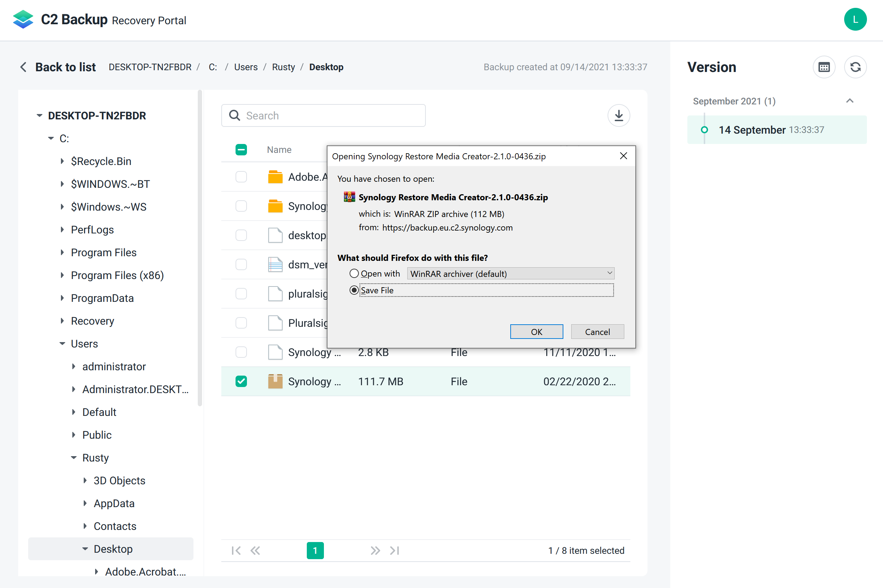
Task: Expand the AppData tree node arrow
Action: [85, 503]
